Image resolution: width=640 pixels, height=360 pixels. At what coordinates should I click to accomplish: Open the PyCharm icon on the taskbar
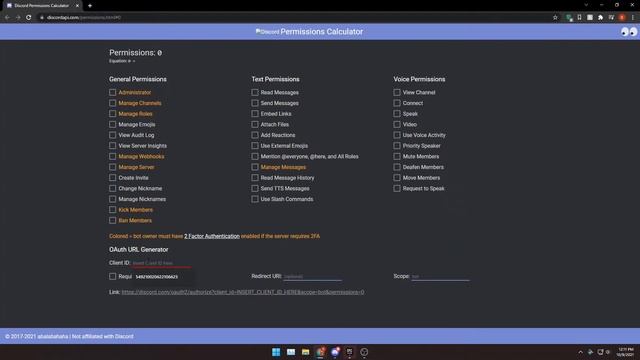click(349, 352)
